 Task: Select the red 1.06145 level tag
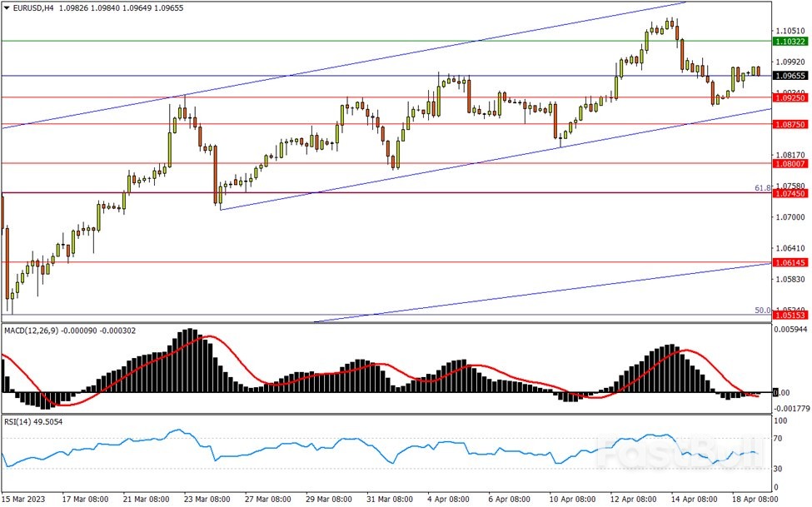pyautogui.click(x=788, y=262)
